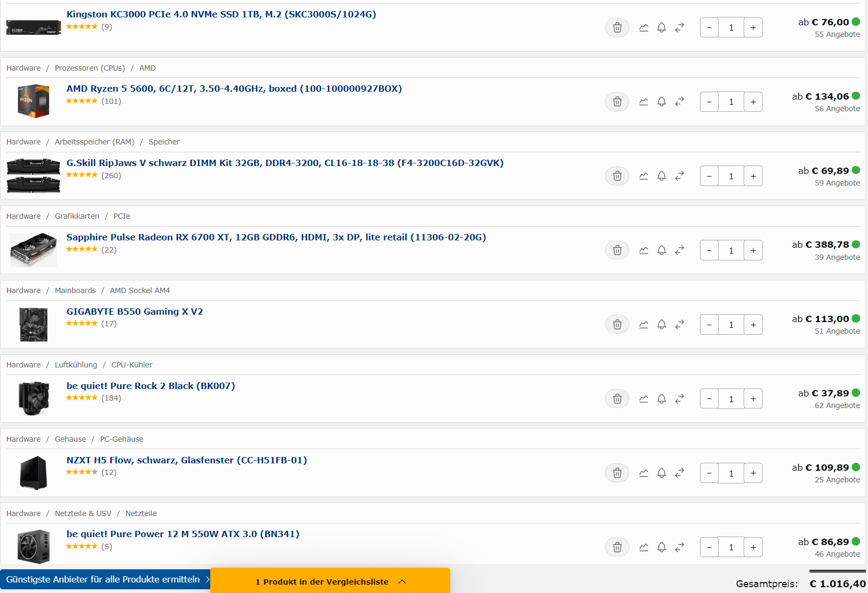Open PC-Gehäuse breadcrumb category
868x593 pixels.
(122, 439)
